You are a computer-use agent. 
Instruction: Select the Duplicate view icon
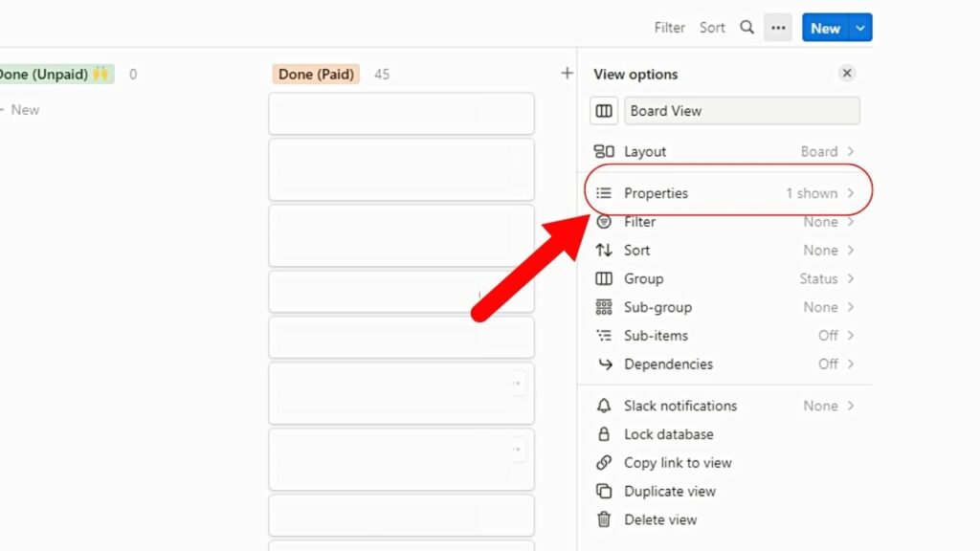(x=604, y=491)
